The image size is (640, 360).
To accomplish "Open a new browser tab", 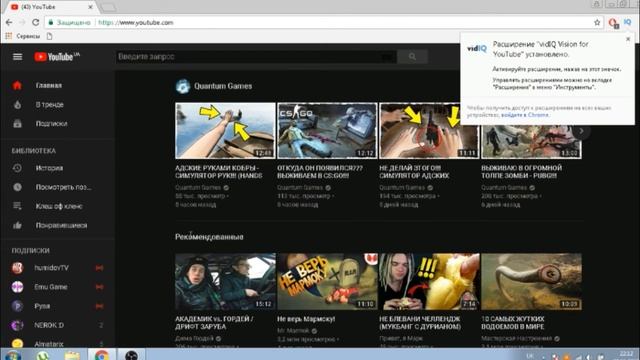I will coord(108,7).
